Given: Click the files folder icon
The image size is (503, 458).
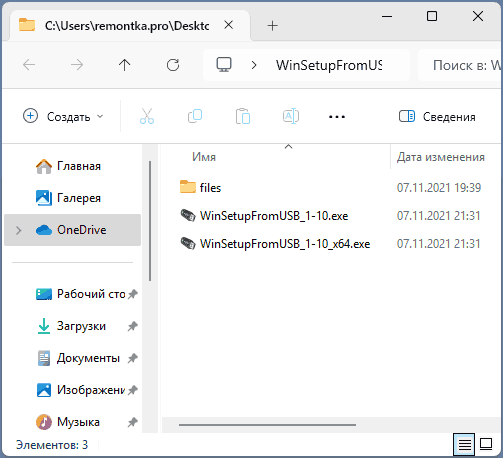Looking at the screenshot, I should point(188,187).
